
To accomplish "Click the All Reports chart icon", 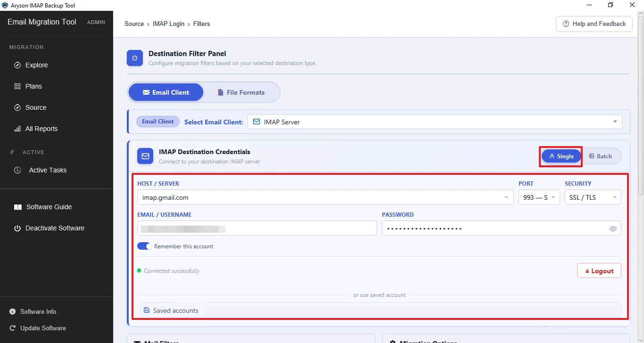I will [17, 129].
